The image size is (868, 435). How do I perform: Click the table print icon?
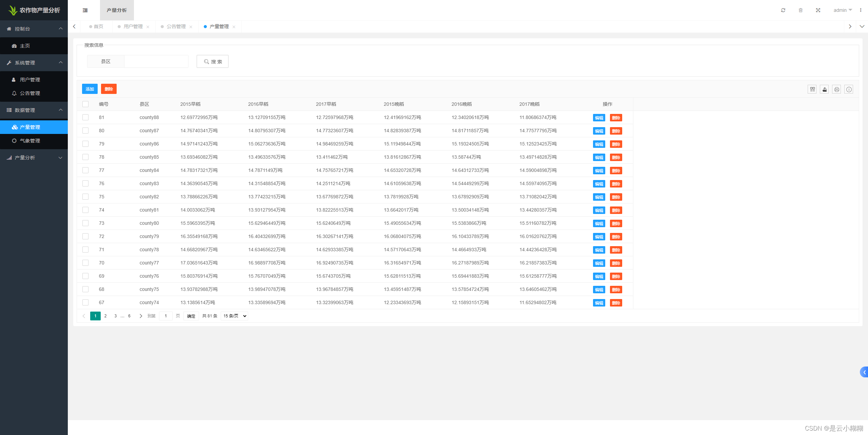coord(836,90)
